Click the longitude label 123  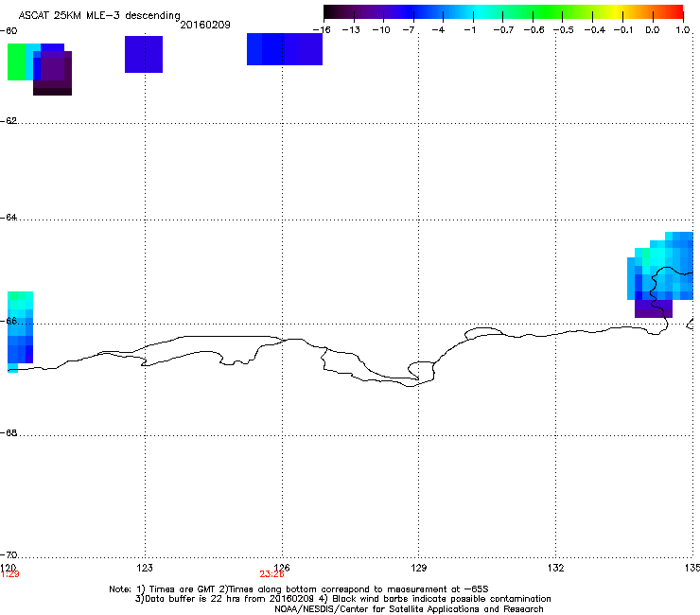tap(145, 568)
